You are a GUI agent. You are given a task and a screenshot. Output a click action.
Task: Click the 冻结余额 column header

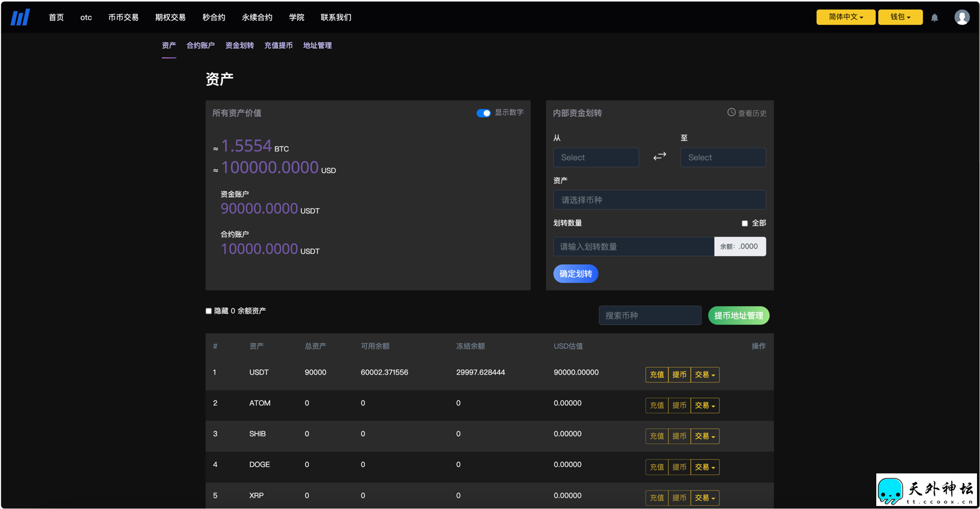470,346
